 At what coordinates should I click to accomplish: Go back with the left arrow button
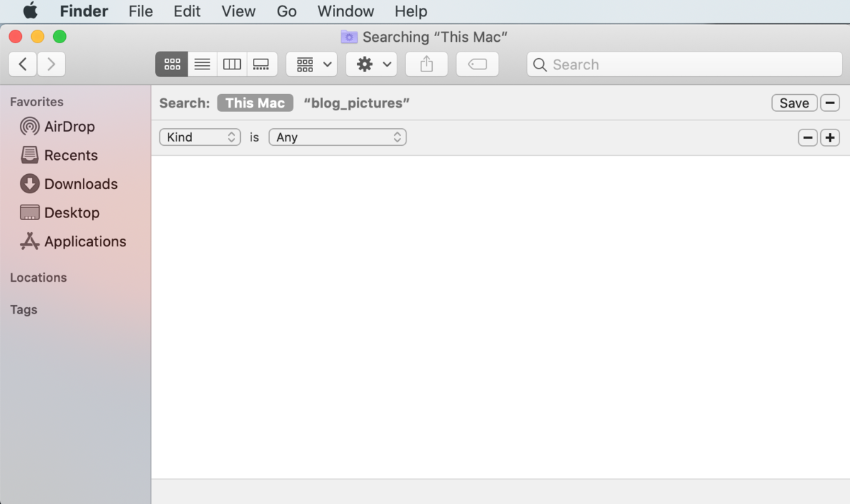[x=23, y=64]
